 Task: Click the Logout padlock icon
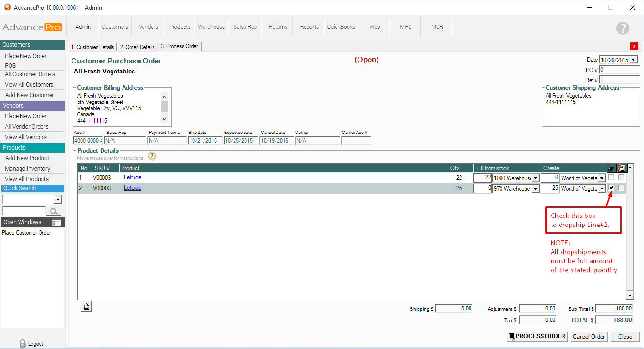pyautogui.click(x=22, y=343)
